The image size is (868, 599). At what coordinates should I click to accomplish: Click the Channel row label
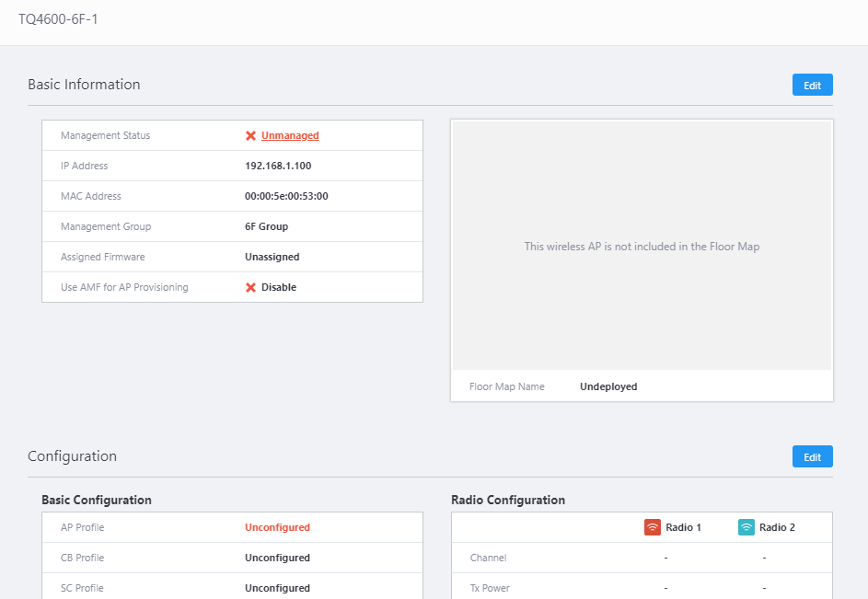point(488,558)
